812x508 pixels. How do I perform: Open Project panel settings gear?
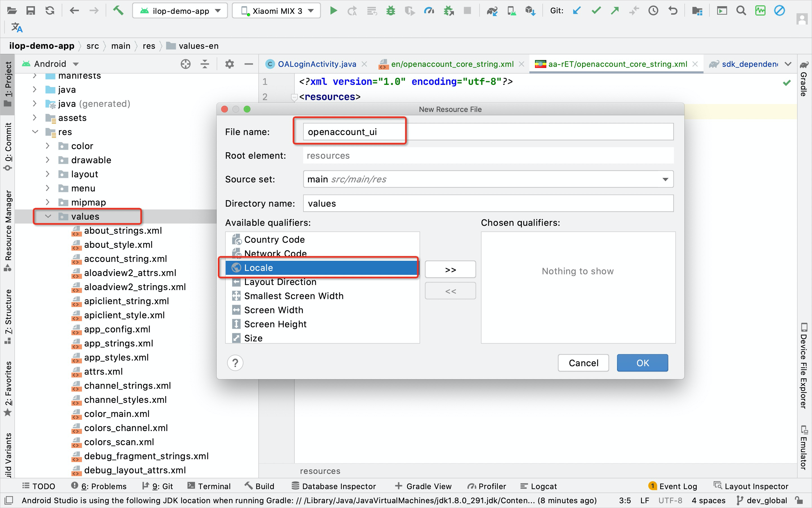click(x=229, y=64)
